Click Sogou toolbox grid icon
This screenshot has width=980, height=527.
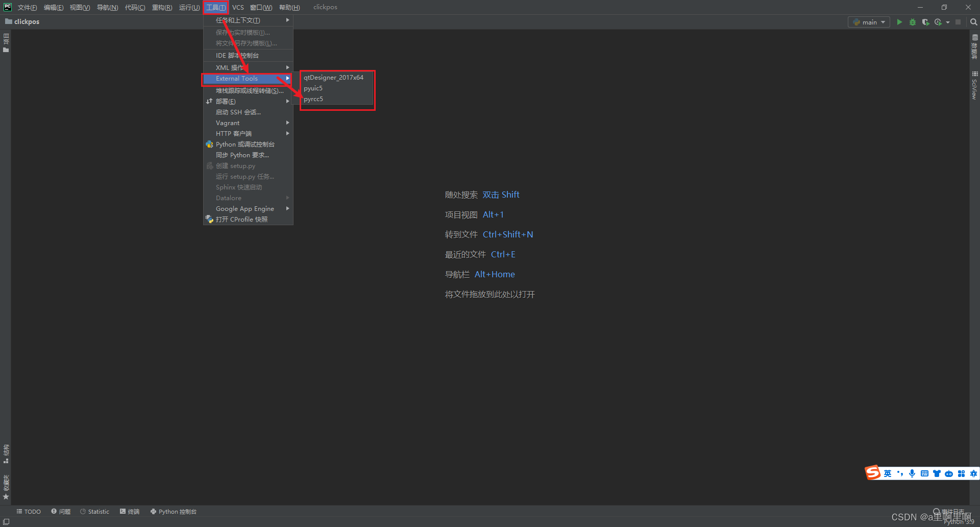click(x=961, y=473)
